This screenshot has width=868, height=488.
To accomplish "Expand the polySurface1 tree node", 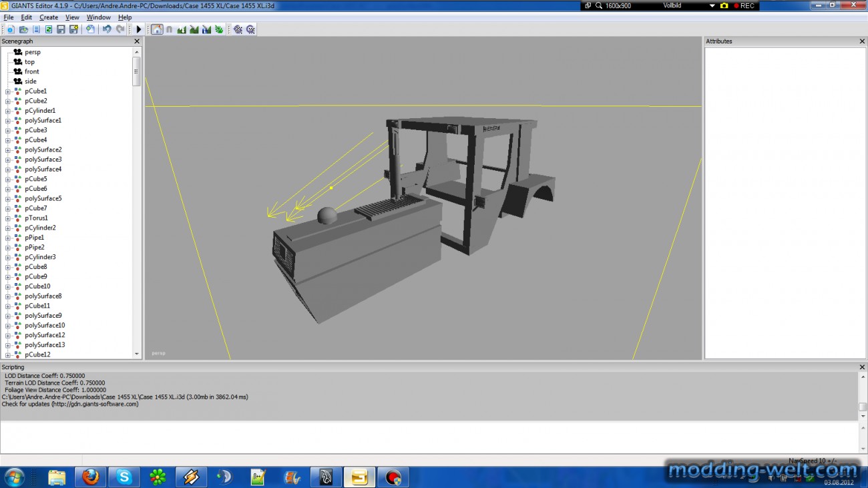I will coord(8,121).
